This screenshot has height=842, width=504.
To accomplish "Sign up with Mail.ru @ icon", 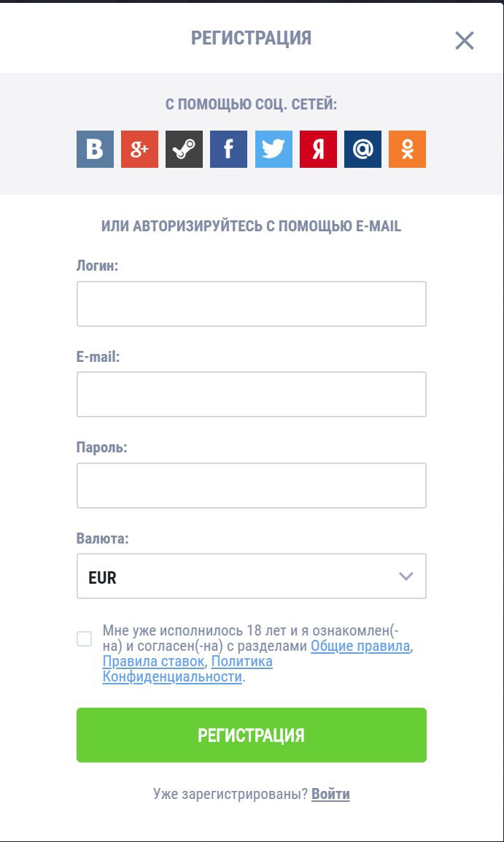I will click(363, 150).
